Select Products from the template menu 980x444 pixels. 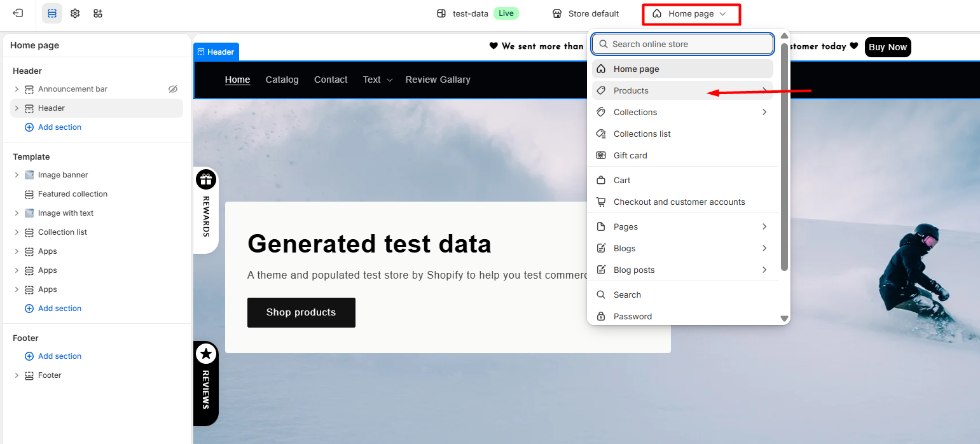(631, 90)
